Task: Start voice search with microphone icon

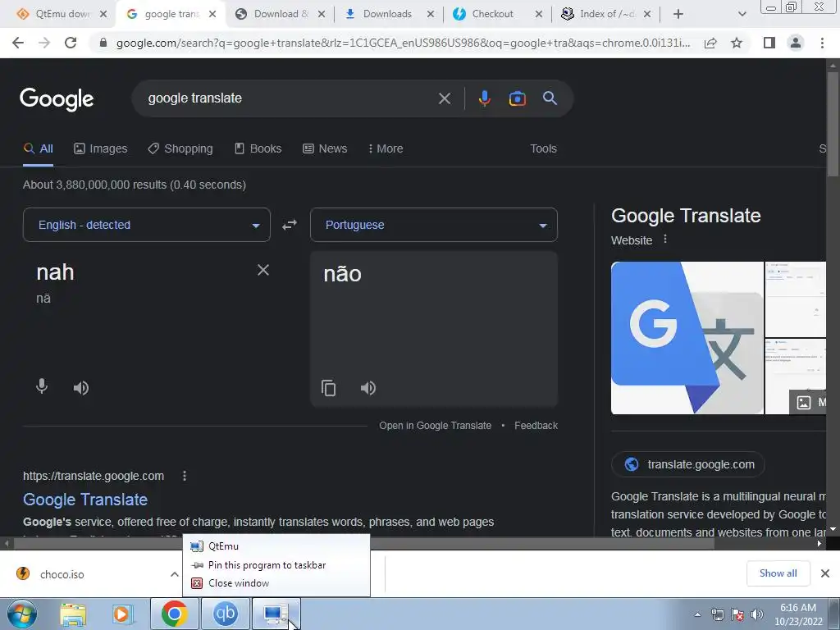Action: 484,98
